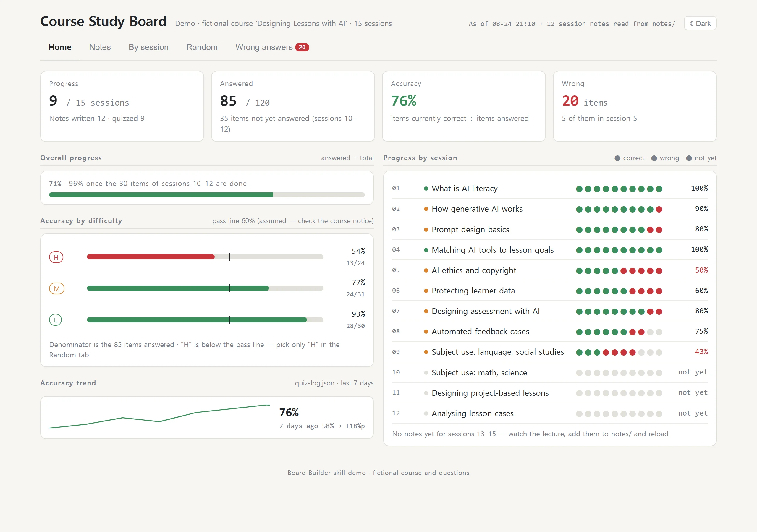
Task: Open the Home tab
Action: coord(60,47)
